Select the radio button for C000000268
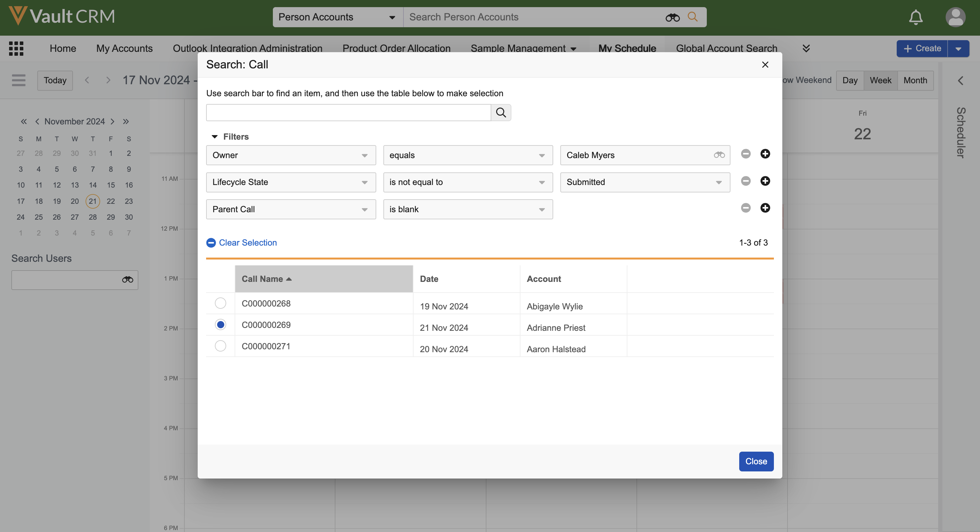The image size is (980, 532). (220, 303)
